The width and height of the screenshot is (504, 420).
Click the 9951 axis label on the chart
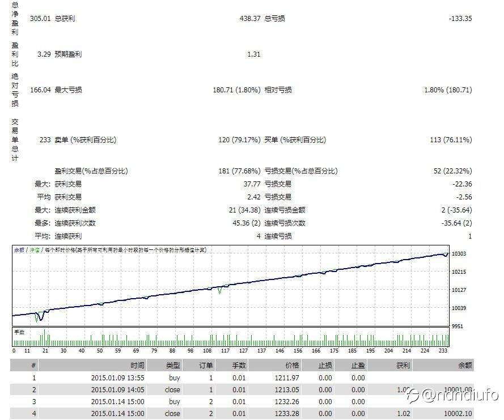click(458, 326)
